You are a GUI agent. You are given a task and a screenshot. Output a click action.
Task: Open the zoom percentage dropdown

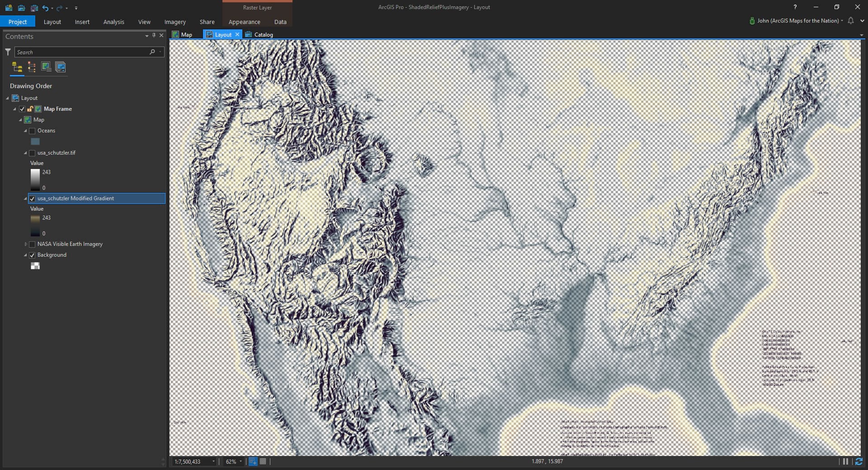click(x=241, y=461)
